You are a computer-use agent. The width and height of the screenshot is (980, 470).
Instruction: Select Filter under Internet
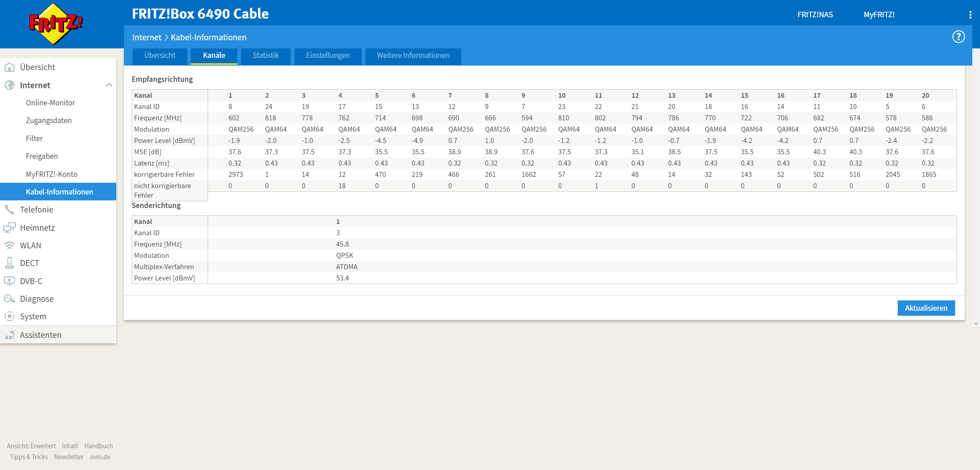tap(34, 138)
